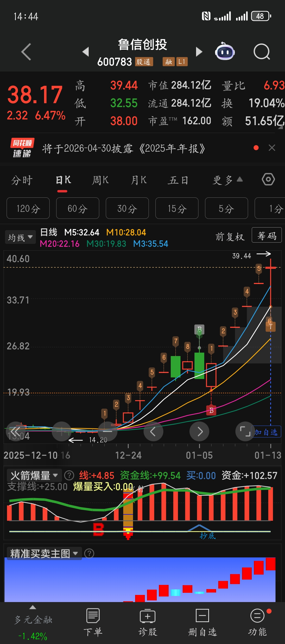Open chart settings hexagon icon

click(268, 179)
